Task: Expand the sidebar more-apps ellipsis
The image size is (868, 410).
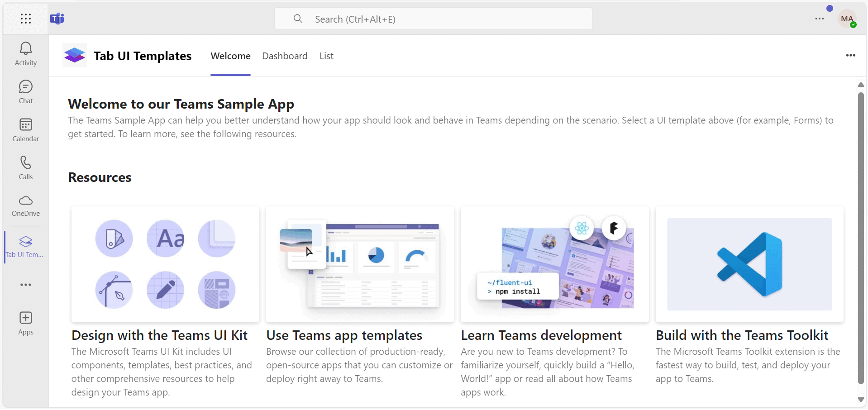Action: [x=25, y=285]
